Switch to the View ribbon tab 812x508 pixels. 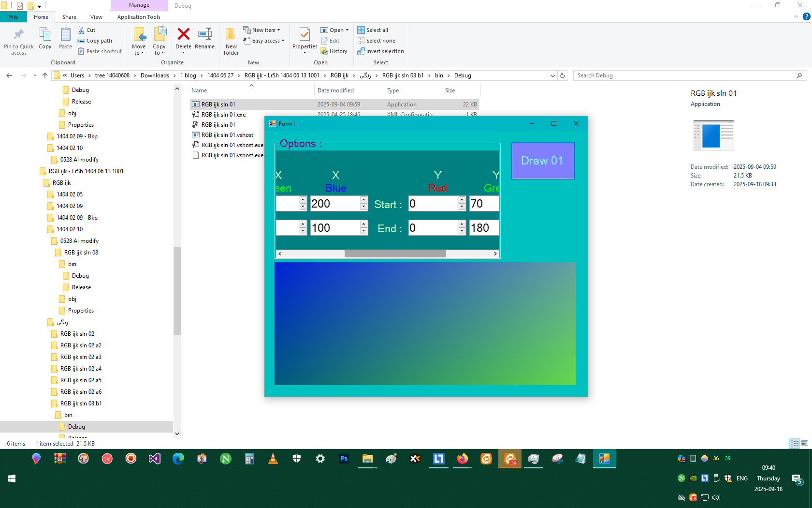pyautogui.click(x=96, y=17)
